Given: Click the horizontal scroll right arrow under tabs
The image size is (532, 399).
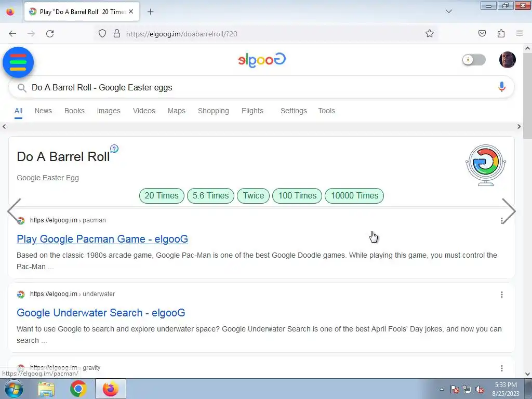Looking at the screenshot, I should pyautogui.click(x=519, y=127).
